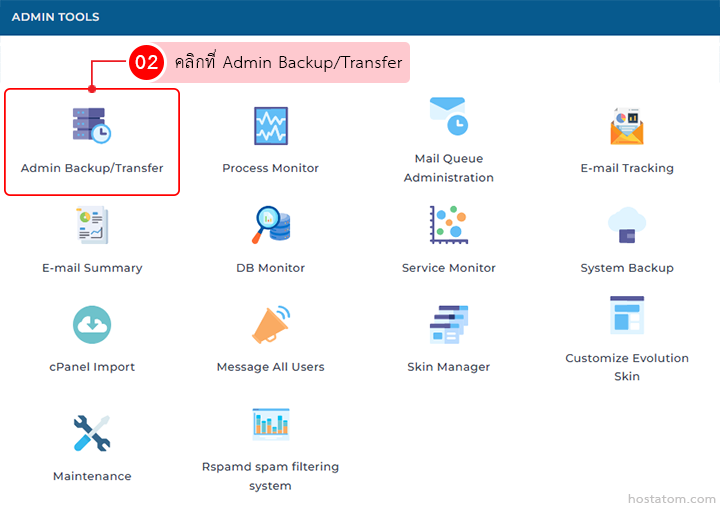Click the Process Monitor text link
The height and width of the screenshot is (507, 720).
click(270, 168)
